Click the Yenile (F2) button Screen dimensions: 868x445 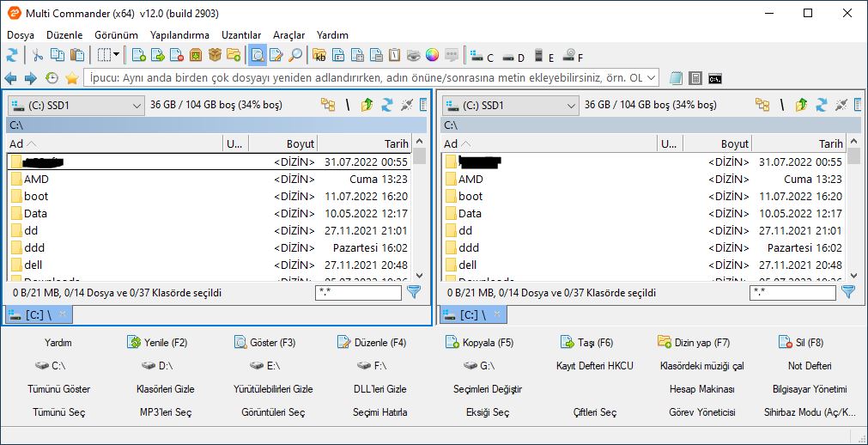point(158,343)
